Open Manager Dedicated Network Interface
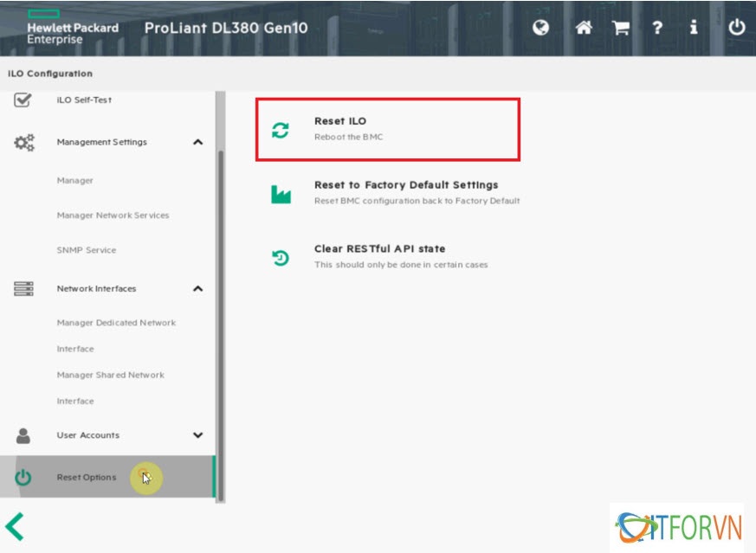This screenshot has height=553, width=756. point(116,324)
